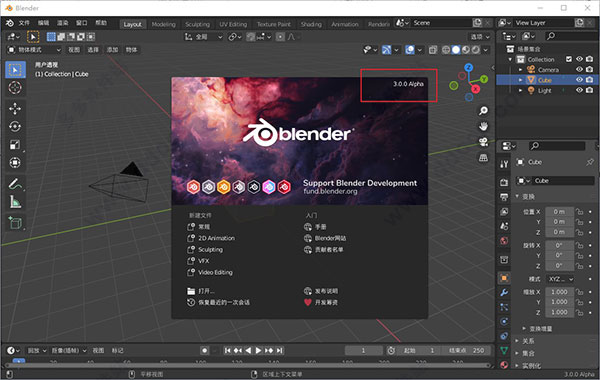Open the gizmo options dropdown arrow
The height and width of the screenshot is (380, 600).
pyautogui.click(x=396, y=50)
